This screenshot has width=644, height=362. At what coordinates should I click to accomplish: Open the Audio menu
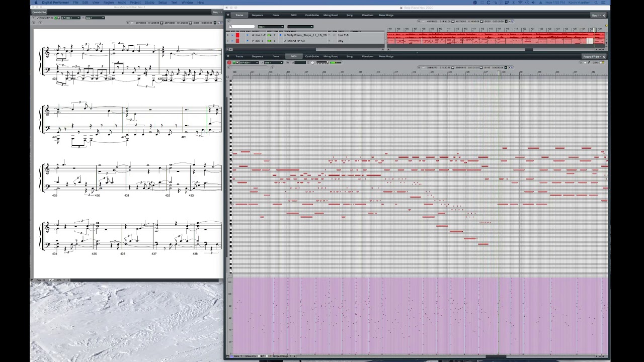(122, 3)
